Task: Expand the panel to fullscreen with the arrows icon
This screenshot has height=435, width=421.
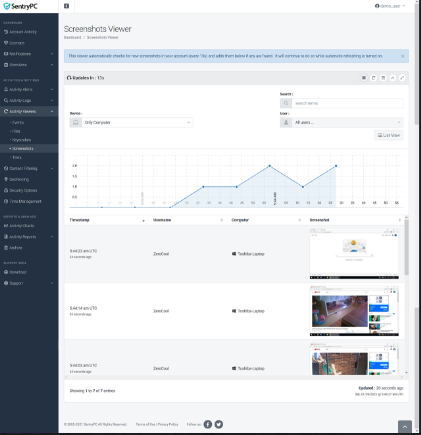Action: (402, 78)
